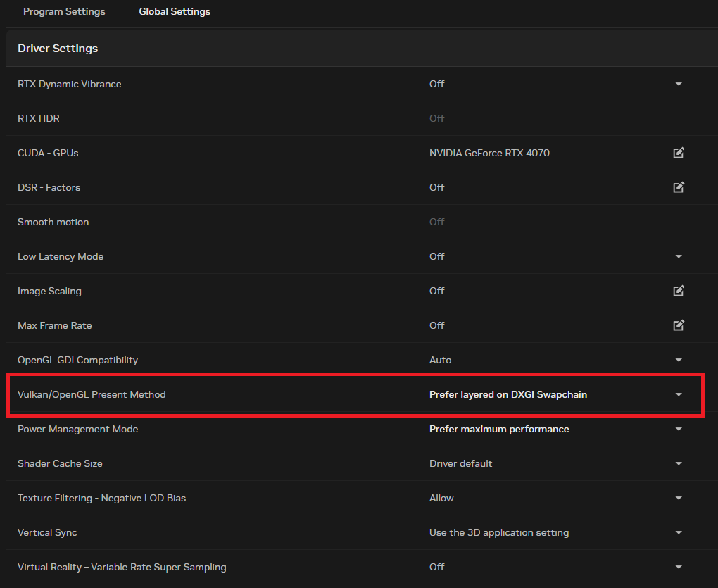This screenshot has height=588, width=718.
Task: Open the Vertical Sync dropdown arrow
Action: coord(679,532)
